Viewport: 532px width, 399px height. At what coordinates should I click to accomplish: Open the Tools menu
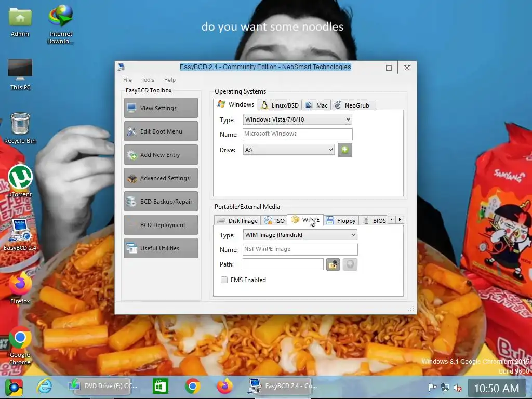pyautogui.click(x=148, y=79)
